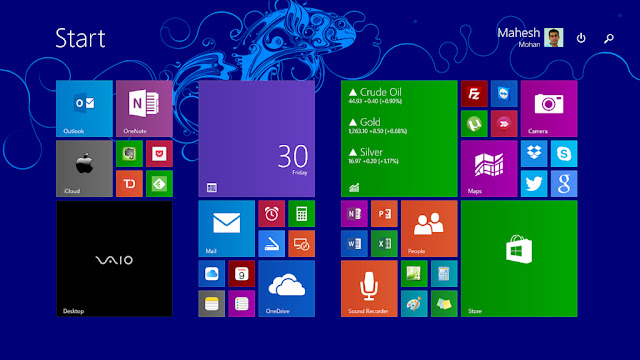The width and height of the screenshot is (640, 360).
Task: Launch the Paint palette tile
Action: 414,304
